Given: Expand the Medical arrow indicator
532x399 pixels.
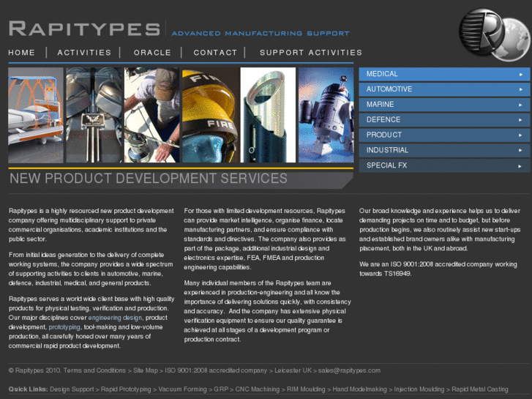Looking at the screenshot, I should coord(521,75).
